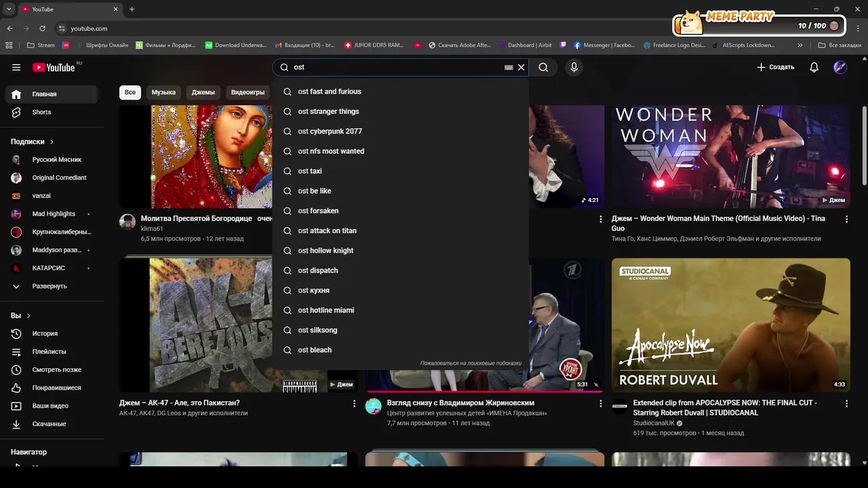Open Смотреть позже list
This screenshot has width=868, height=488.
click(52, 369)
